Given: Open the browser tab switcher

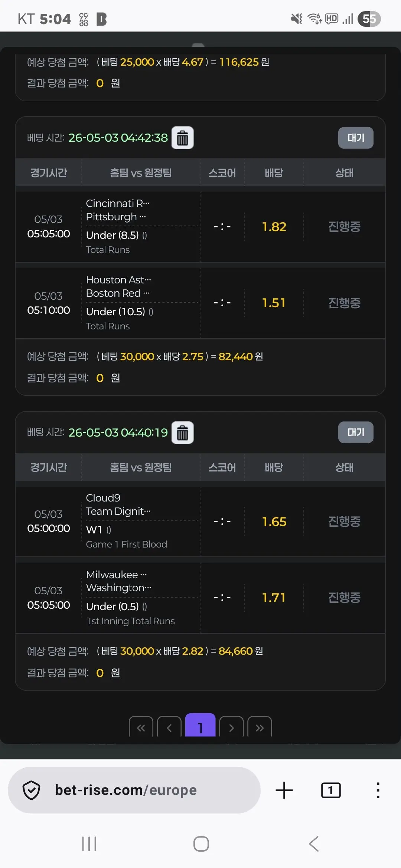Looking at the screenshot, I should 330,790.
